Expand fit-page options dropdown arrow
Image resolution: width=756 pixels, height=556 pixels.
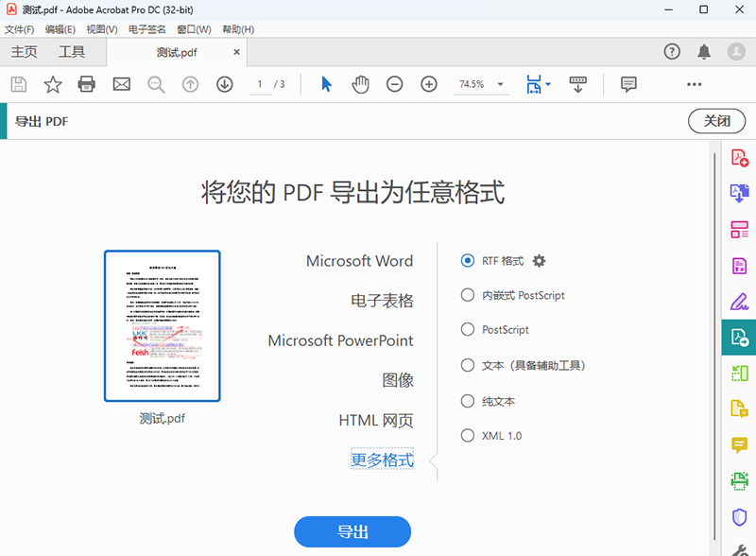pyautogui.click(x=548, y=84)
